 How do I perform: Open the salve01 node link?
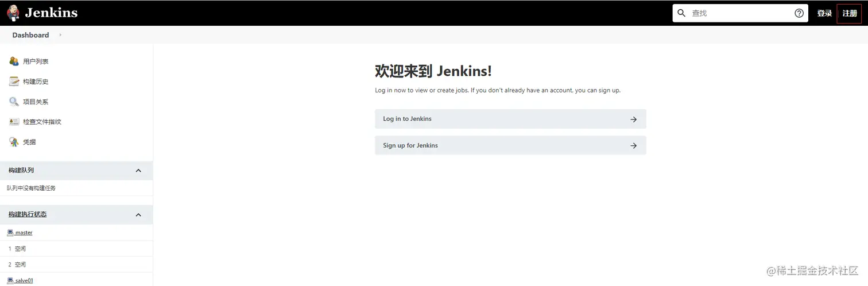[24, 280]
